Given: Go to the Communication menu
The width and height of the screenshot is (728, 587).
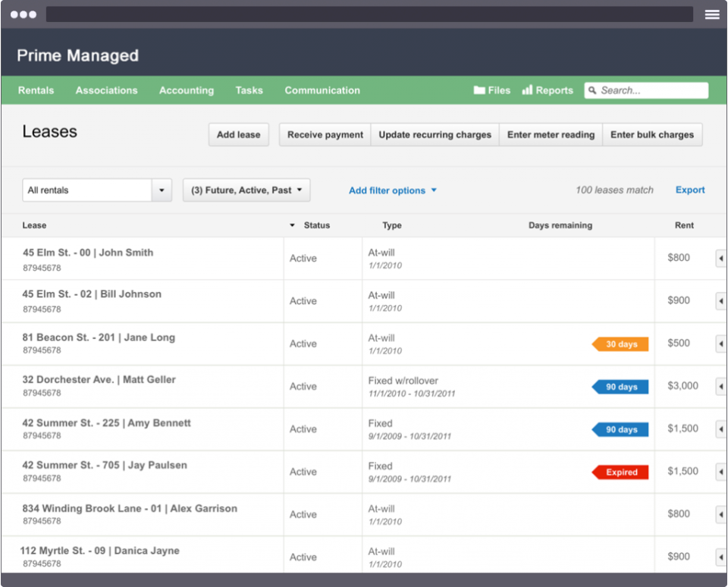Looking at the screenshot, I should pos(322,90).
